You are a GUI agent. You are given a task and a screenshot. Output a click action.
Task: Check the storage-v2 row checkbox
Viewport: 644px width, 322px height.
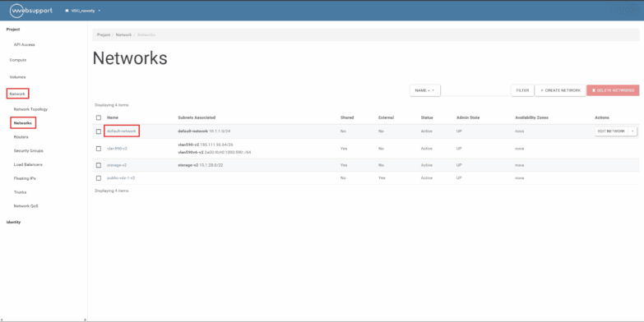click(x=99, y=165)
